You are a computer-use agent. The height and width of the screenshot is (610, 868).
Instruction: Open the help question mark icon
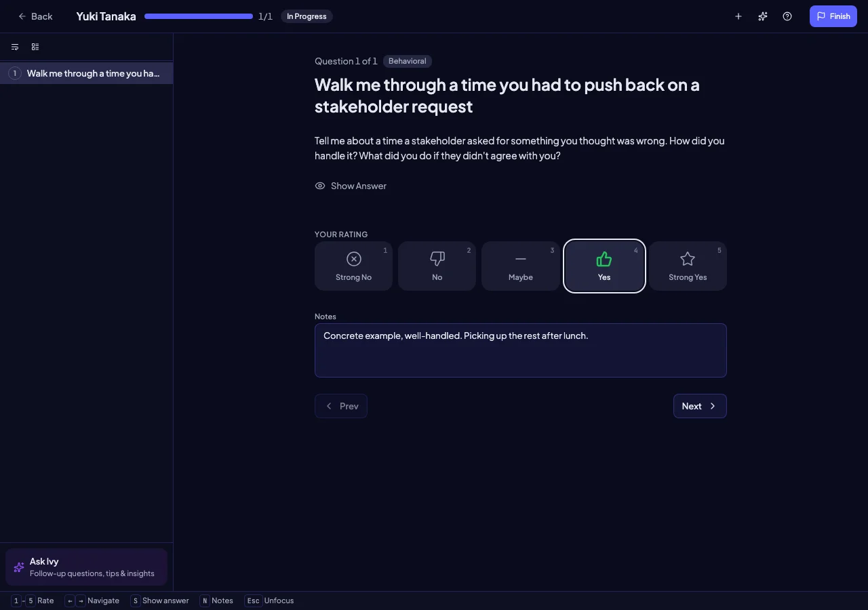point(787,16)
